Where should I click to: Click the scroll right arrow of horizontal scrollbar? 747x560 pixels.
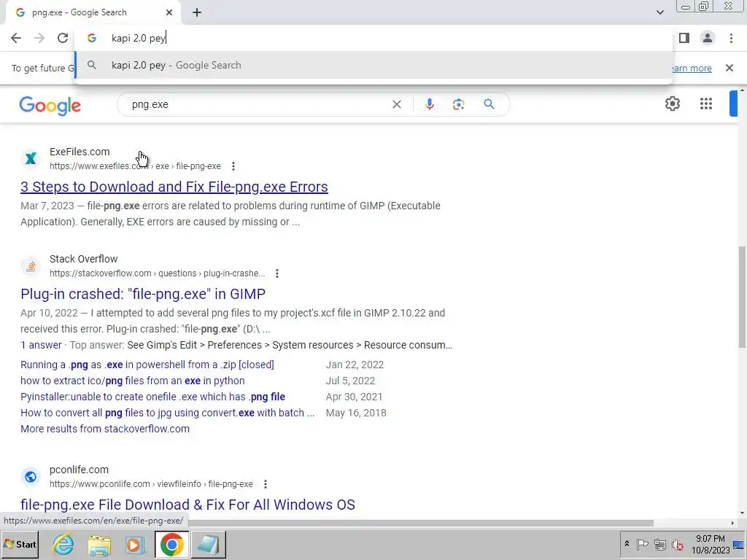732,523
